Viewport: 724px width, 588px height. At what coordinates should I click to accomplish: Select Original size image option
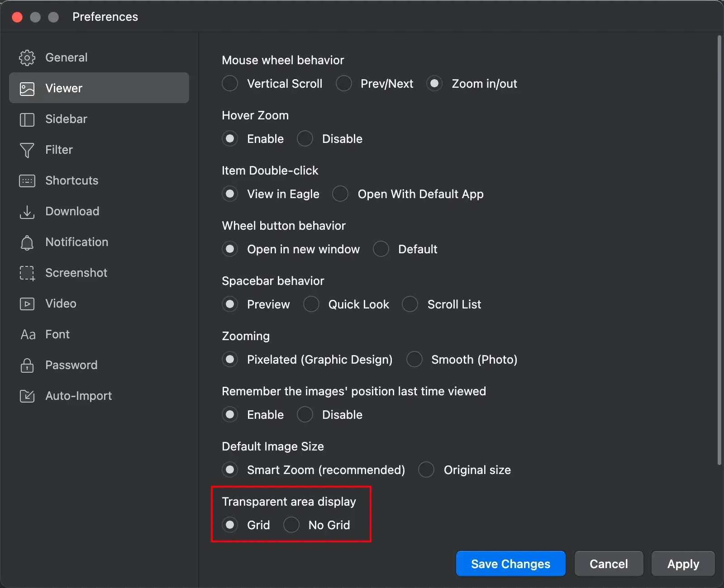pos(426,470)
